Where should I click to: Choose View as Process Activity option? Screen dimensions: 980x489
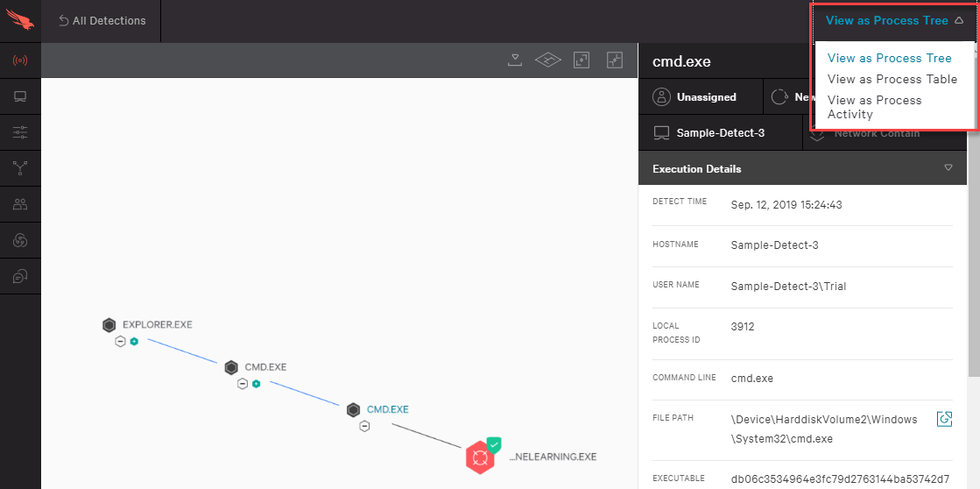(x=874, y=107)
